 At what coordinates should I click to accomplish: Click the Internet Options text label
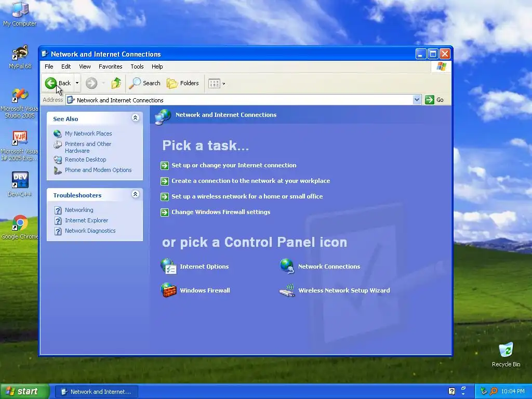coord(204,267)
